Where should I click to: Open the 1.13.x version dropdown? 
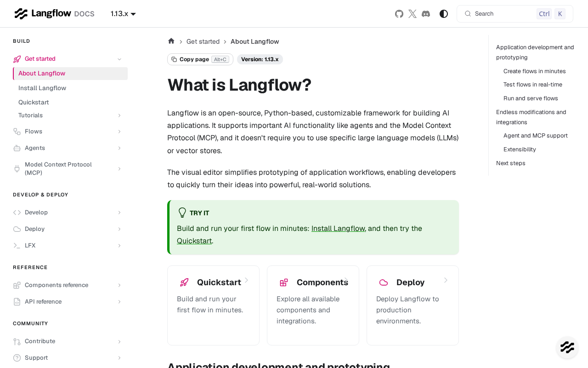pos(123,14)
